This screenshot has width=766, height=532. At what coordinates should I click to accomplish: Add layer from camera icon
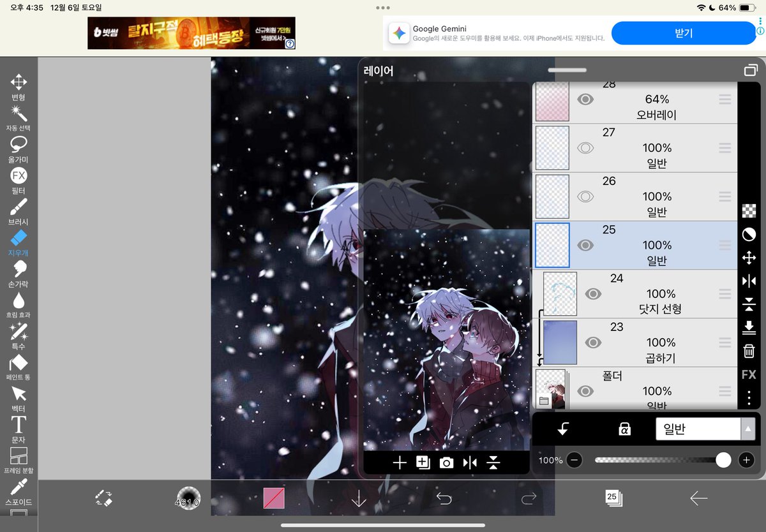[446, 463]
